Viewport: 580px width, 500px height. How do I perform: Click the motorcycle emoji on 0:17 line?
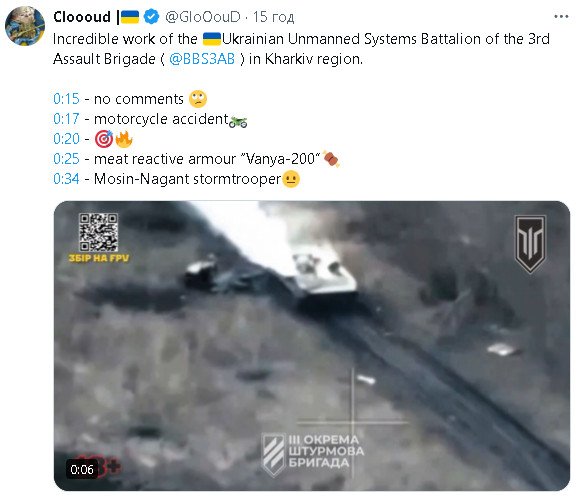click(x=238, y=121)
